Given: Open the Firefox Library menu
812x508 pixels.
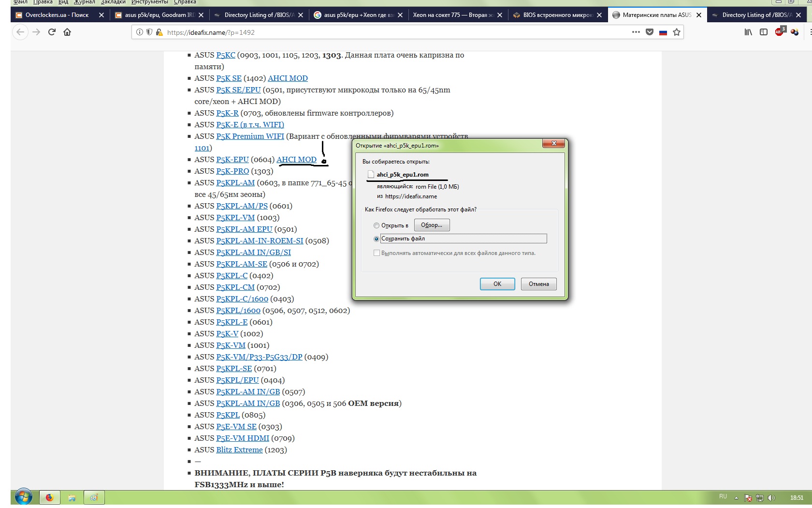Looking at the screenshot, I should tap(748, 32).
